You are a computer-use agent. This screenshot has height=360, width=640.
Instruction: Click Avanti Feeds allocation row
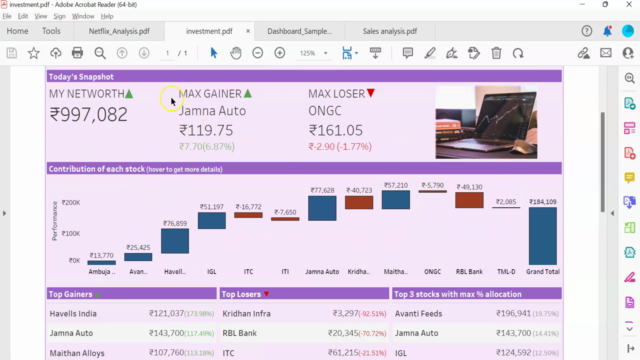pos(477,313)
